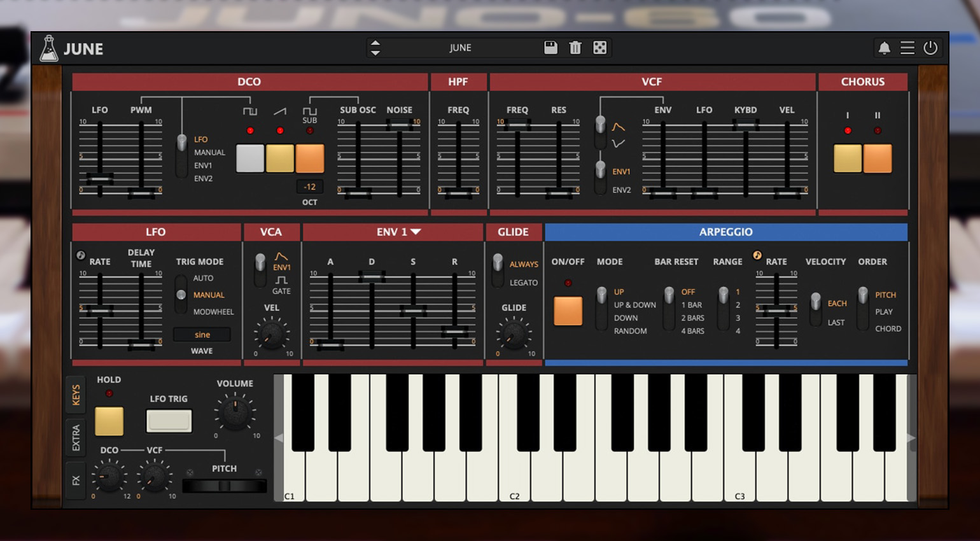Delete the preset using the trash icon
Screen dimensions: 980x541
pos(575,48)
